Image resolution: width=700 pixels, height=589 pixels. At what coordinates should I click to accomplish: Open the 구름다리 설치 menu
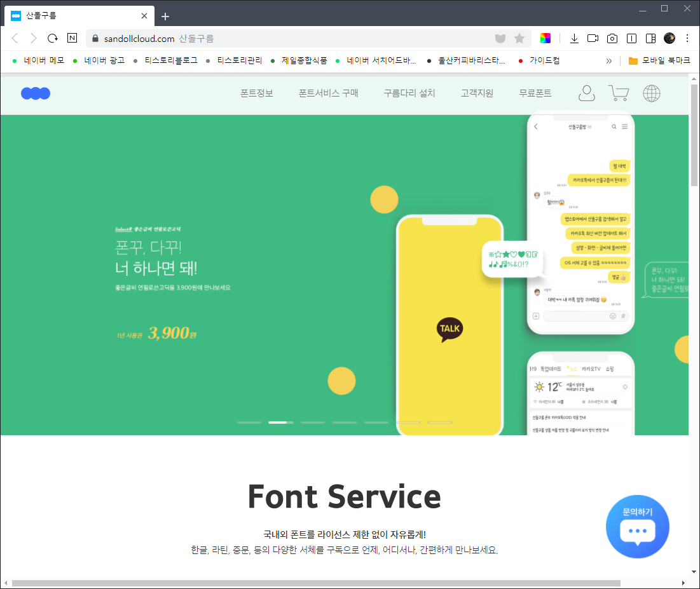[x=409, y=93]
